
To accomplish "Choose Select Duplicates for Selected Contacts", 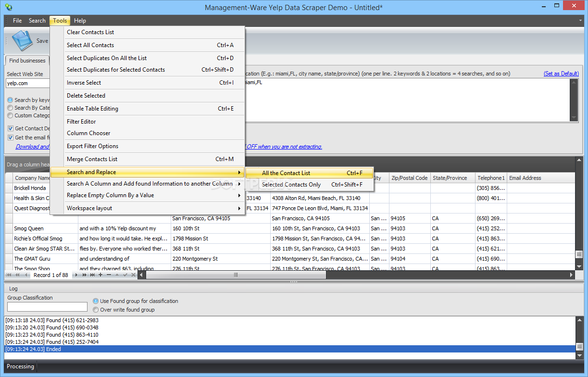I will click(x=148, y=70).
